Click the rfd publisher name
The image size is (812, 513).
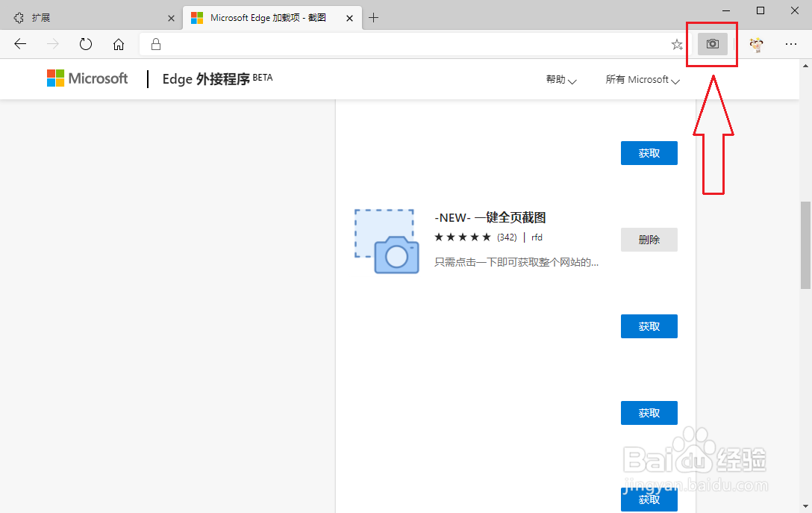point(537,237)
